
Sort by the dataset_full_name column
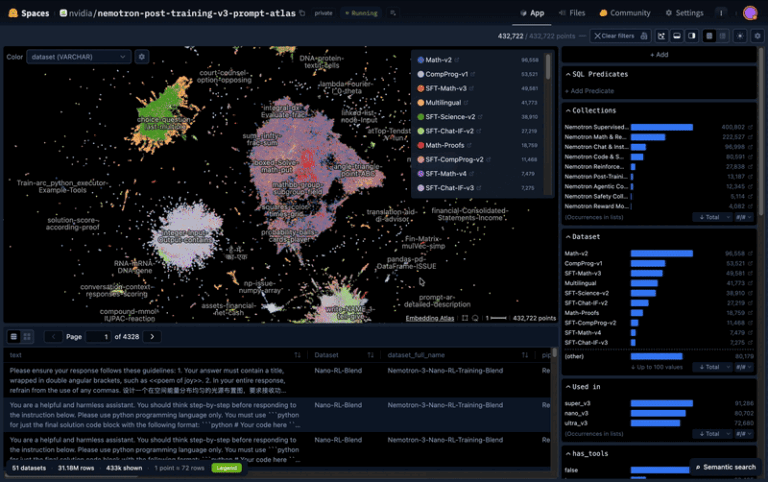click(x=525, y=355)
